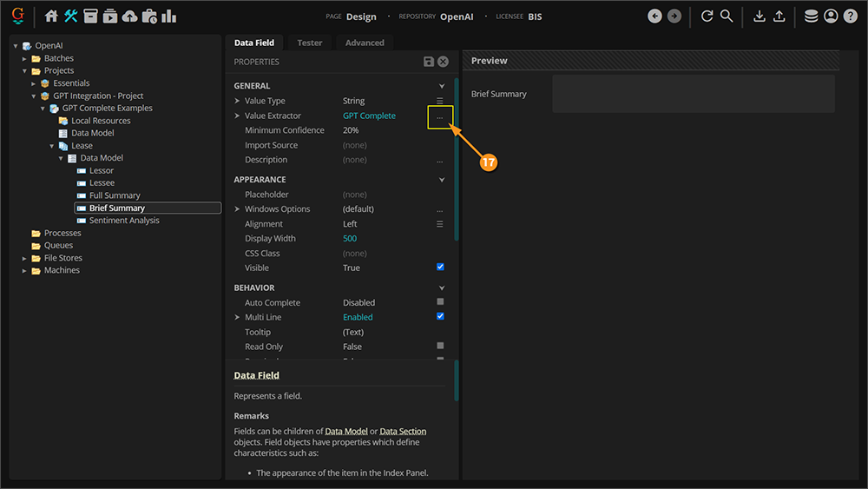The width and height of the screenshot is (868, 489).
Task: Expand the Batches tree node
Action: (x=25, y=58)
